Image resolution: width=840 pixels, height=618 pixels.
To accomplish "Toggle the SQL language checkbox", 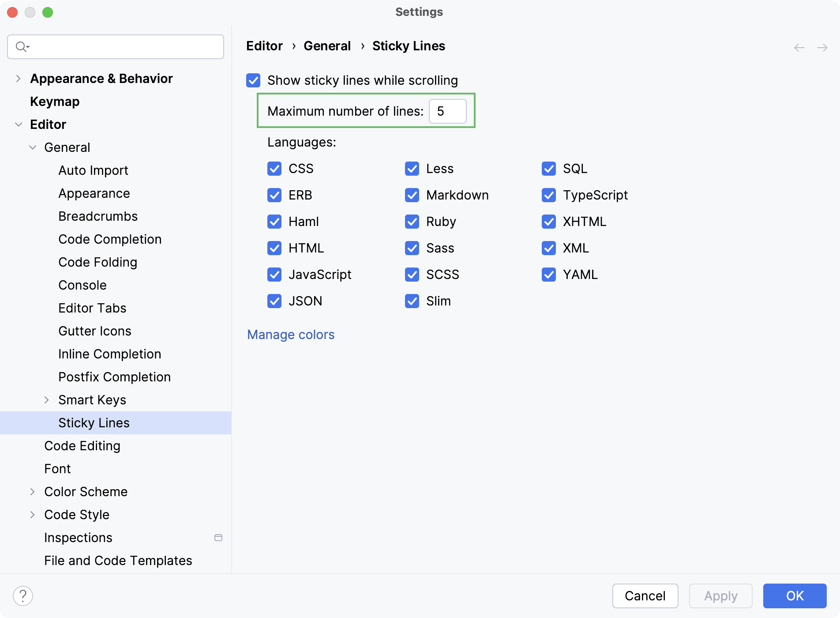I will tap(549, 169).
